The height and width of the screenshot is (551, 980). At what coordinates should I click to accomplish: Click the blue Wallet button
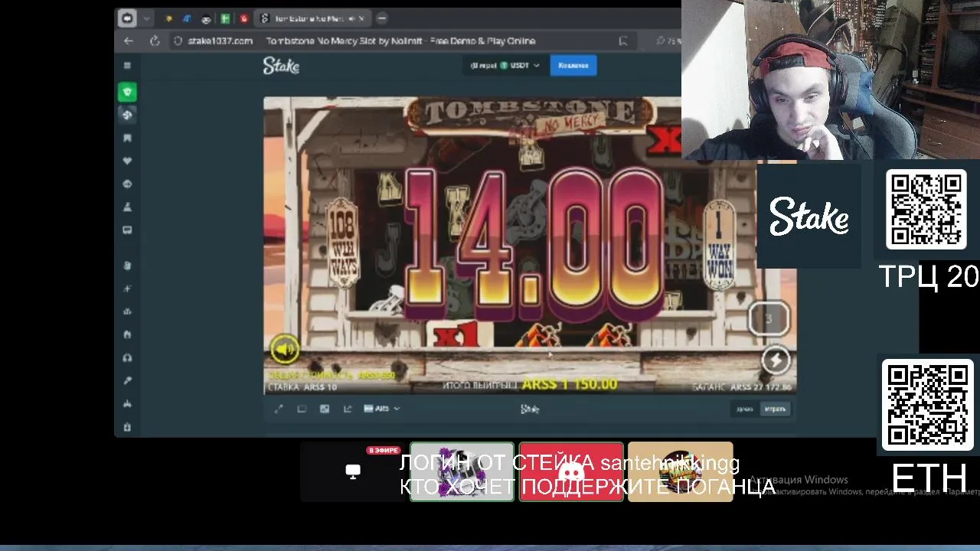click(573, 66)
